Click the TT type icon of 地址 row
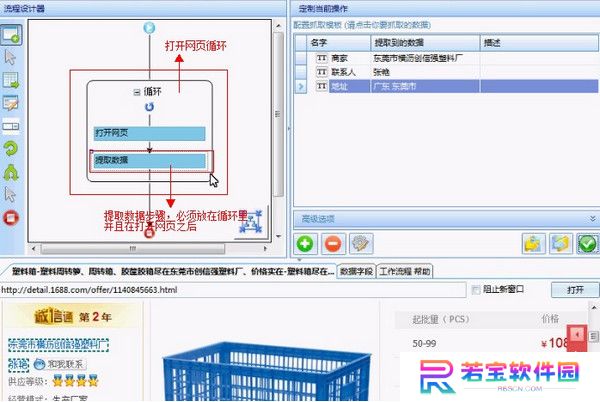Viewport: 600px width, 402px height. pos(322,86)
